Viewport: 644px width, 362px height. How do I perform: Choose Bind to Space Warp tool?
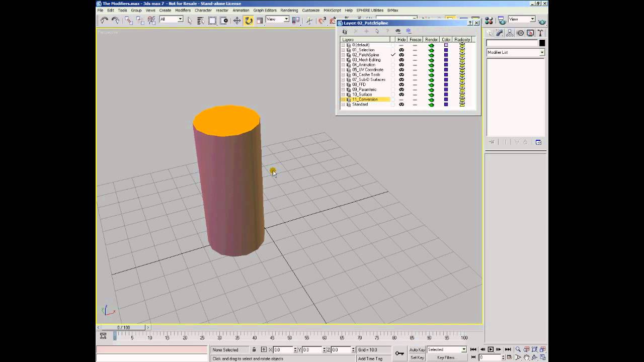pos(151,21)
